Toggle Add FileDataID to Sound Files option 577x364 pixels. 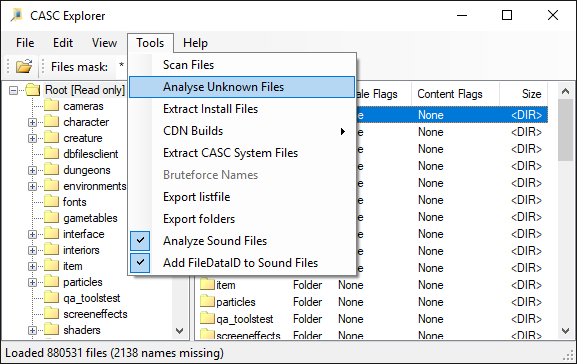(242, 263)
